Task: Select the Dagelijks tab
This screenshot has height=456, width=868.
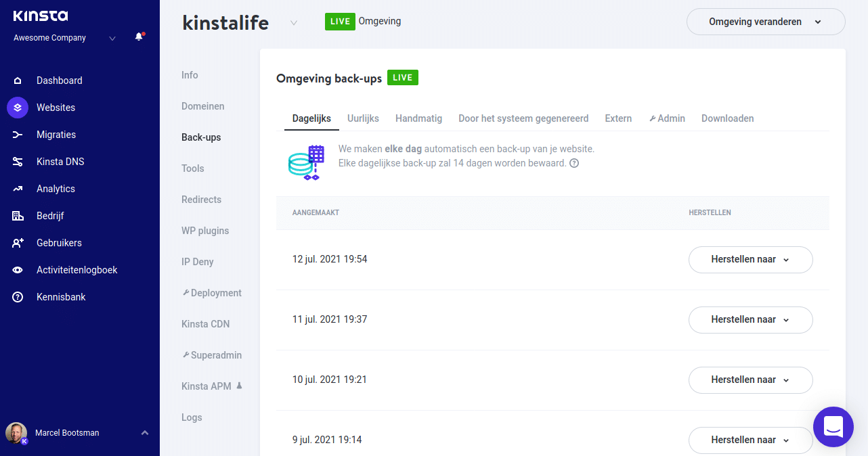Action: point(311,118)
